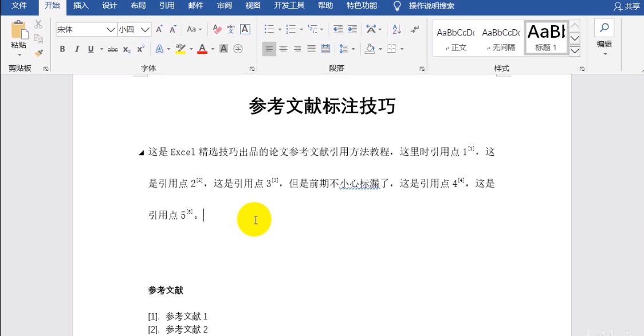Click the bullet list icon
Image resolution: width=644 pixels, height=336 pixels.
click(x=269, y=29)
